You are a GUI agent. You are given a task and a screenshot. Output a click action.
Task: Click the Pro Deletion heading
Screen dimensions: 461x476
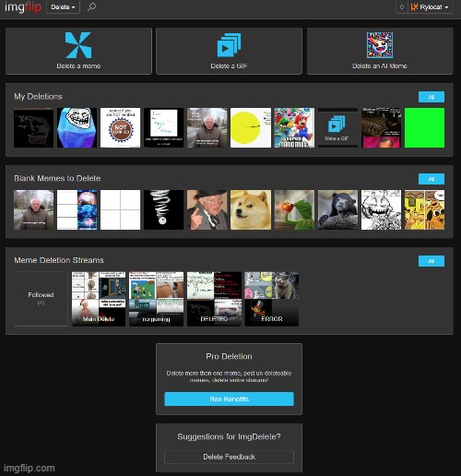click(229, 356)
